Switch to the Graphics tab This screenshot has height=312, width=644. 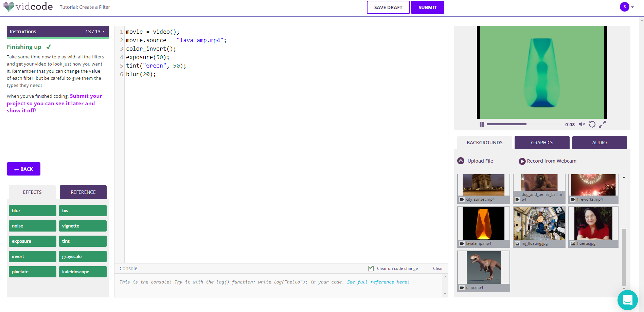[x=542, y=143]
